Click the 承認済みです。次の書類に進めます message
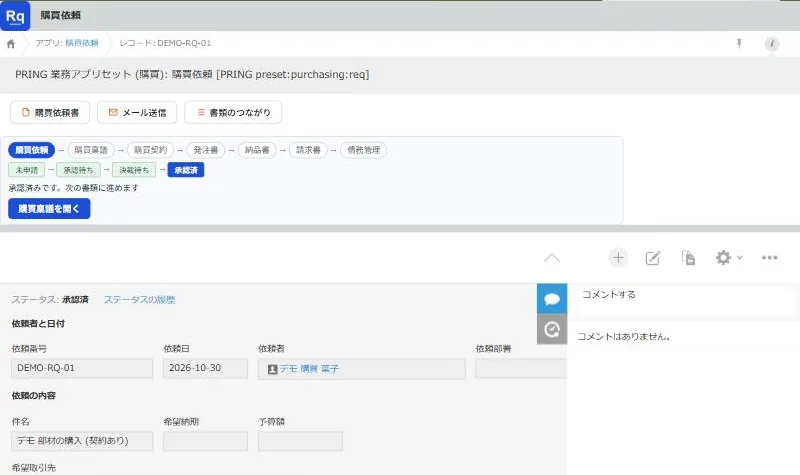Viewport: 800px width, 475px height. [x=73, y=188]
